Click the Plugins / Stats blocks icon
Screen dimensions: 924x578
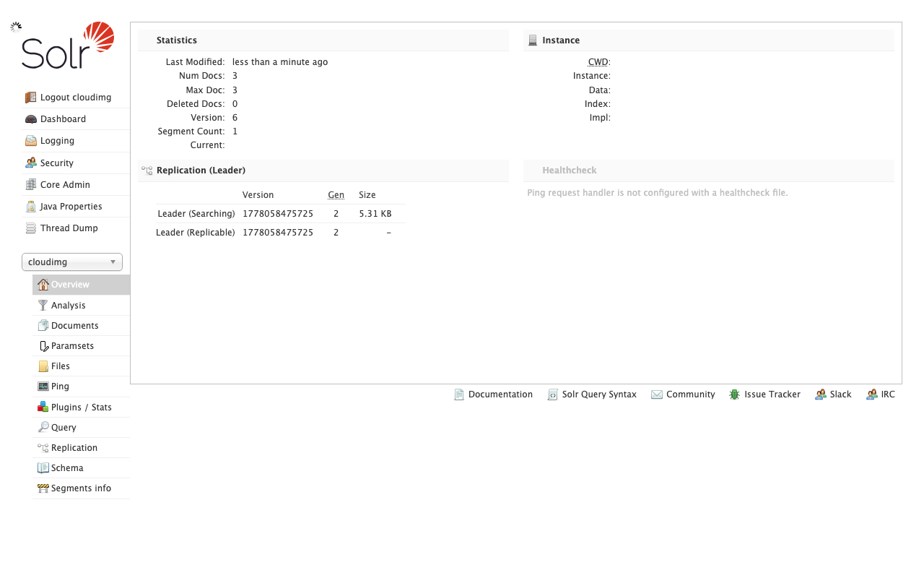tap(43, 407)
